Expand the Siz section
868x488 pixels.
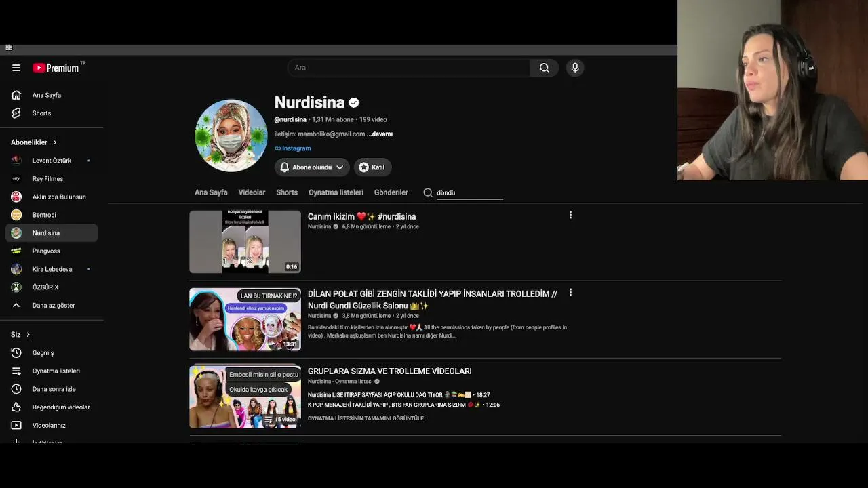(20, 335)
